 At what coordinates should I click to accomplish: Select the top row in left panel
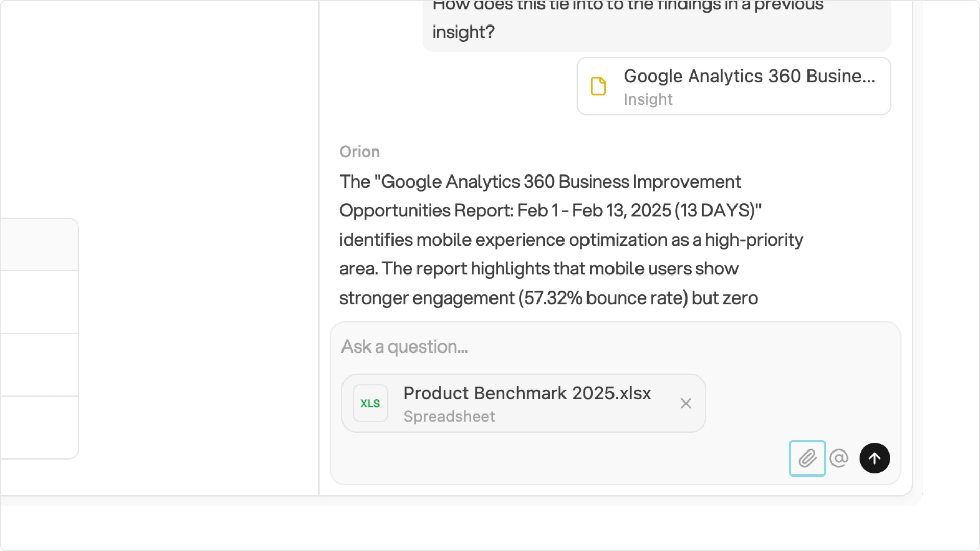coord(39,245)
